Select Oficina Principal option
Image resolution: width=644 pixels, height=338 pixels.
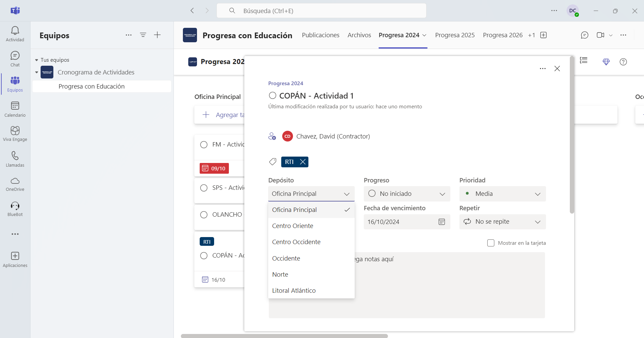click(311, 210)
